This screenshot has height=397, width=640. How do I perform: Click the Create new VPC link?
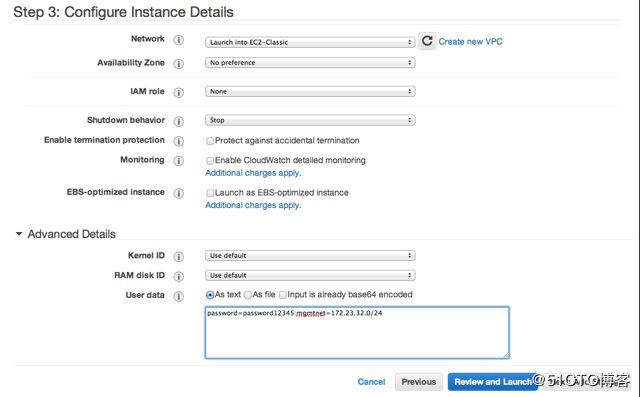[x=470, y=42]
